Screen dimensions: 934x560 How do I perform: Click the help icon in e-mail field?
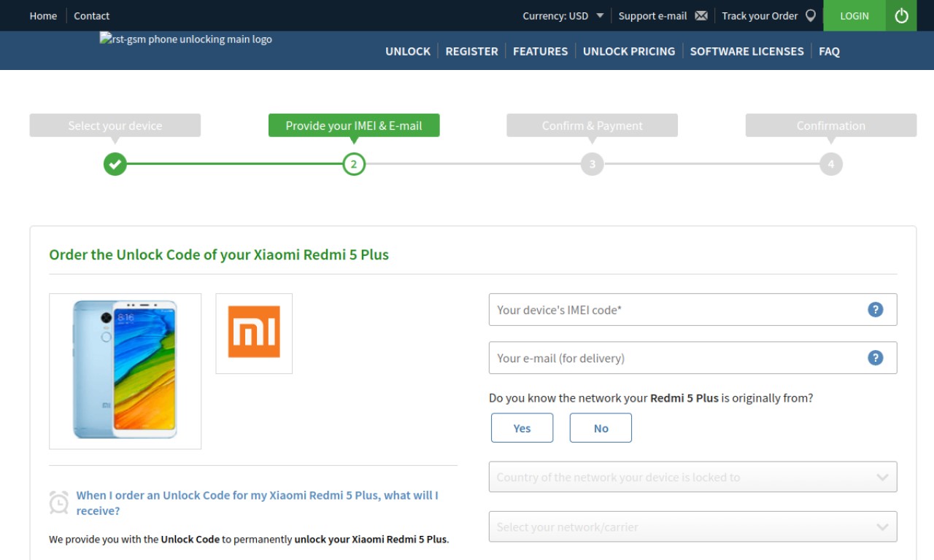pos(876,357)
